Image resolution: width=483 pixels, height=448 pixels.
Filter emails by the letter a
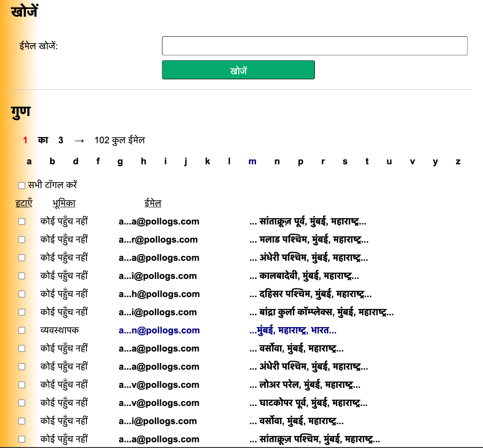(29, 161)
